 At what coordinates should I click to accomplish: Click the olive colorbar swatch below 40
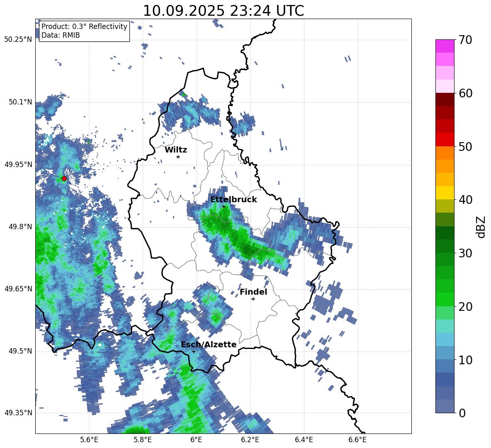pyautogui.click(x=445, y=206)
